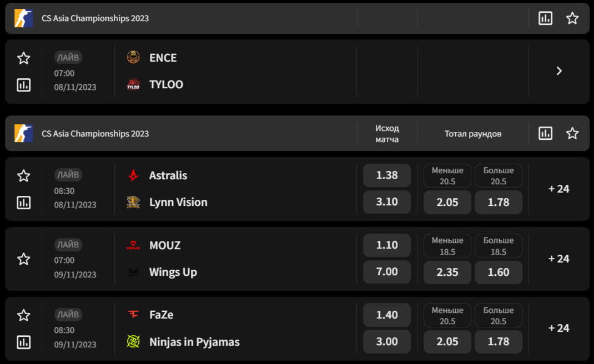Show +24 more markets for Astralis match
594x364 pixels.
(559, 189)
